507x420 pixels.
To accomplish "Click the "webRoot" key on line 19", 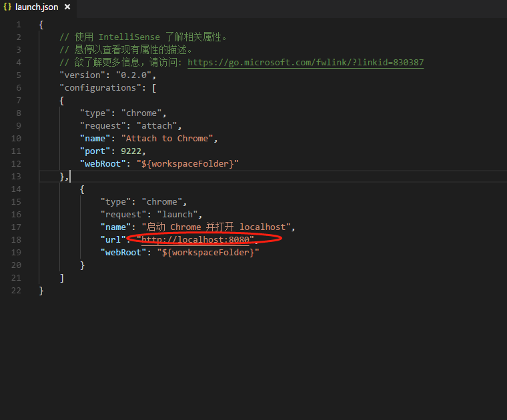I will pyautogui.click(x=123, y=252).
